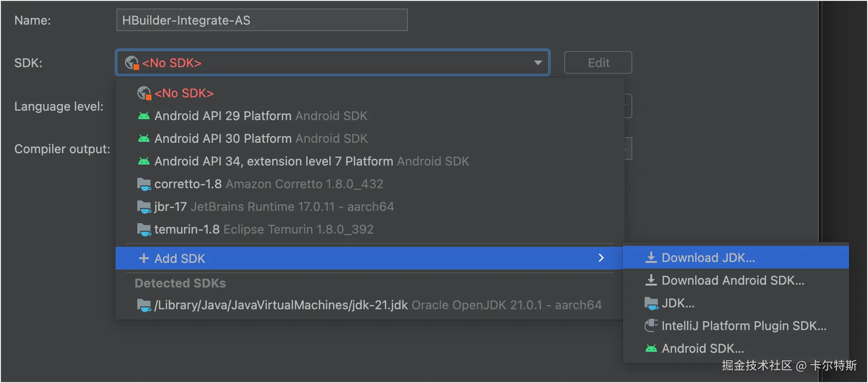Click the plus icon next to Add SDK
This screenshot has width=868, height=383.
[x=143, y=259]
